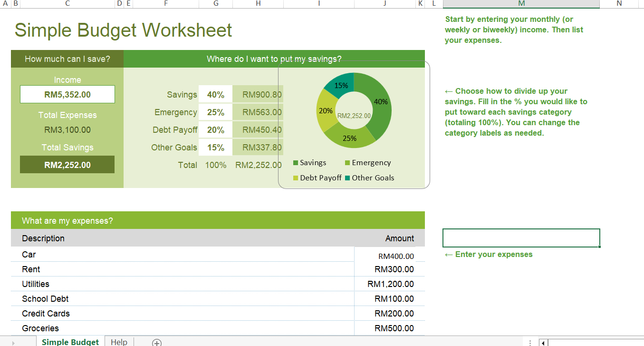Select the Utilities expense description
The width and height of the screenshot is (644, 346).
(x=36, y=284)
